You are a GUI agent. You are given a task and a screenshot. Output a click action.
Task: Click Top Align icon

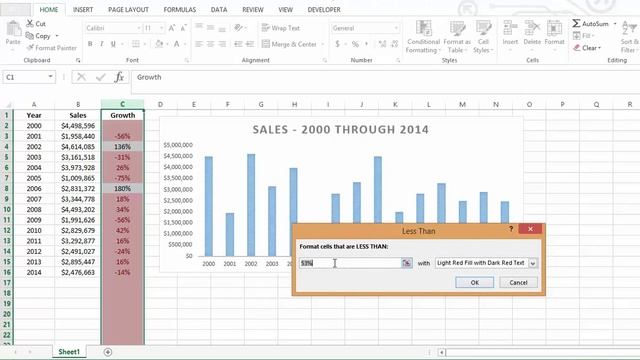(x=199, y=28)
